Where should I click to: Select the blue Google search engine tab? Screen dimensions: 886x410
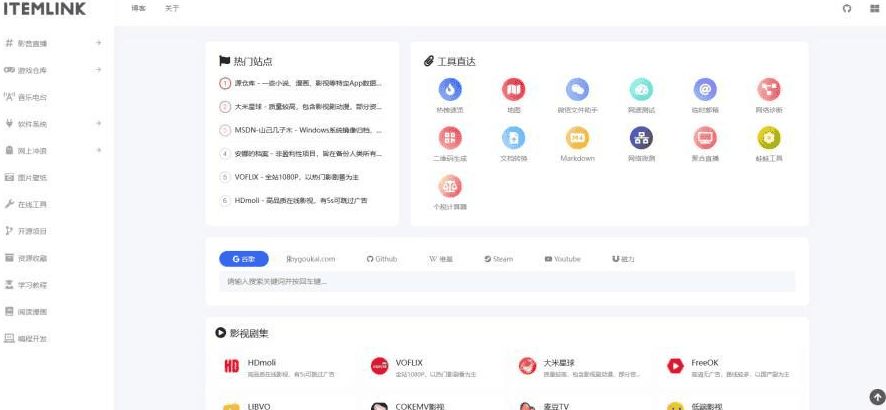(x=244, y=259)
